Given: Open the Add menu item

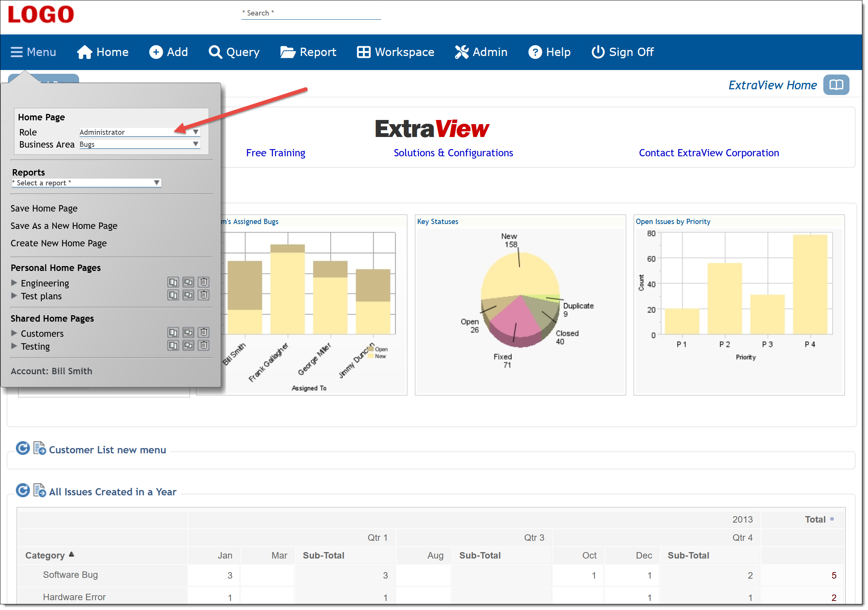Looking at the screenshot, I should click(x=168, y=52).
